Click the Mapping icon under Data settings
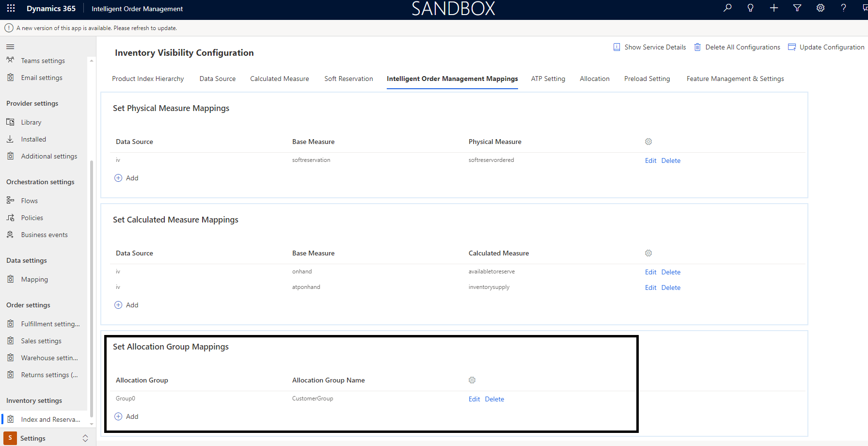868x446 pixels. coord(10,279)
